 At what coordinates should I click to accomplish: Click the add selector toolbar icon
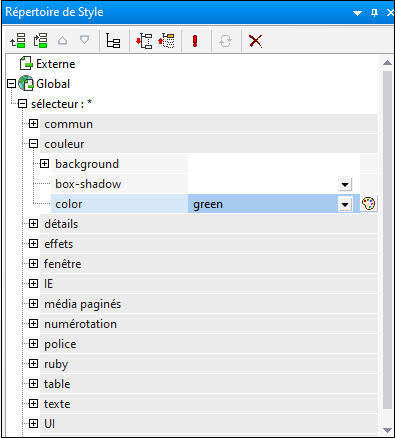[18, 41]
